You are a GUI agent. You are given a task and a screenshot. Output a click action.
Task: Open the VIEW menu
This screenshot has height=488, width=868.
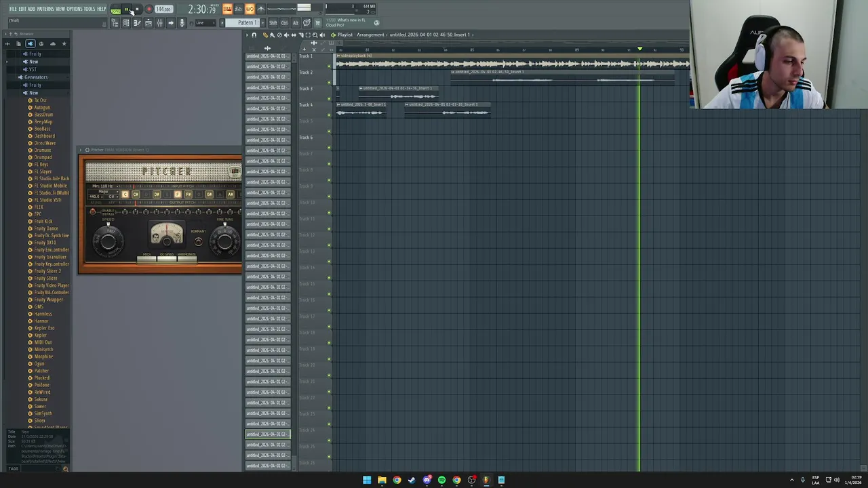click(60, 9)
